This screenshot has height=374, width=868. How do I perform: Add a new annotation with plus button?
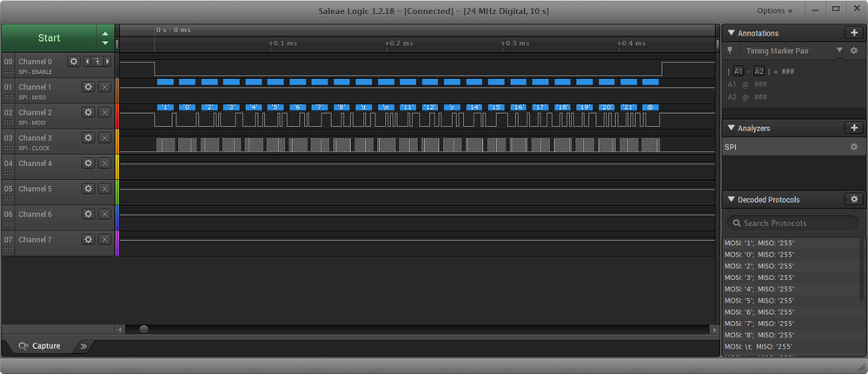853,33
